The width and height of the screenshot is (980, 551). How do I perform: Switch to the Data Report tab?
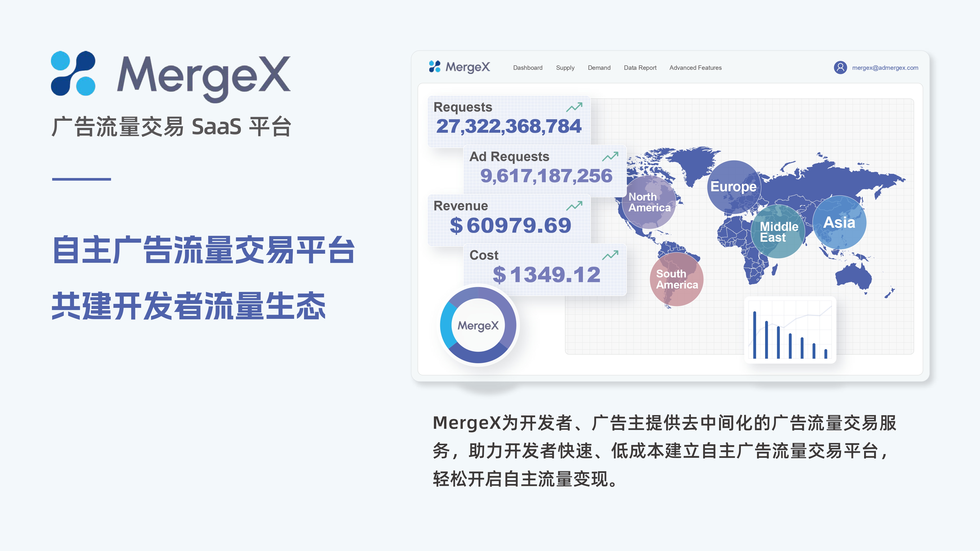640,68
